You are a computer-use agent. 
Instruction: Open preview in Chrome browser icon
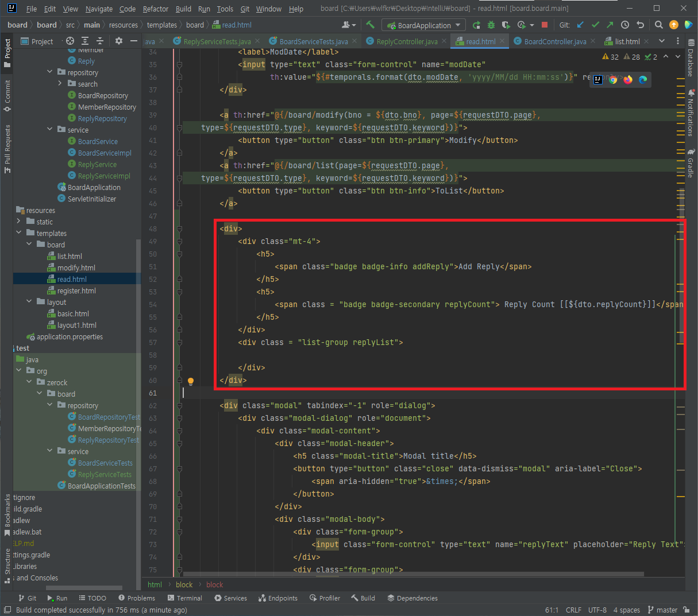pyautogui.click(x=613, y=79)
